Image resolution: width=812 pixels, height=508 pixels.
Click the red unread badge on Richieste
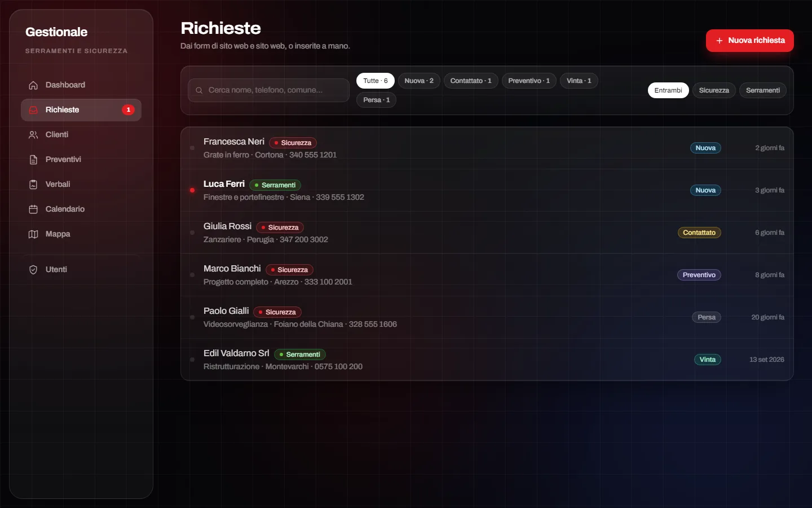(x=129, y=110)
